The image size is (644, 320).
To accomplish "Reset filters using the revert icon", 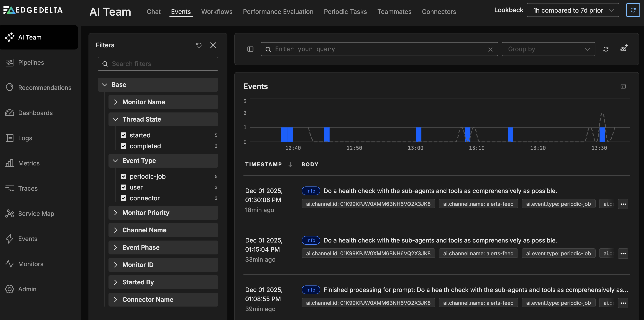I will 199,45.
